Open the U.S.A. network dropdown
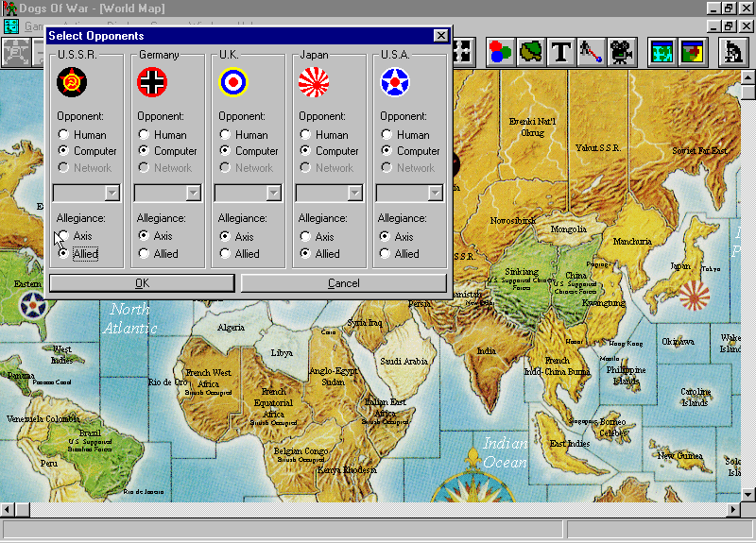The width and height of the screenshot is (756, 543). (x=436, y=194)
